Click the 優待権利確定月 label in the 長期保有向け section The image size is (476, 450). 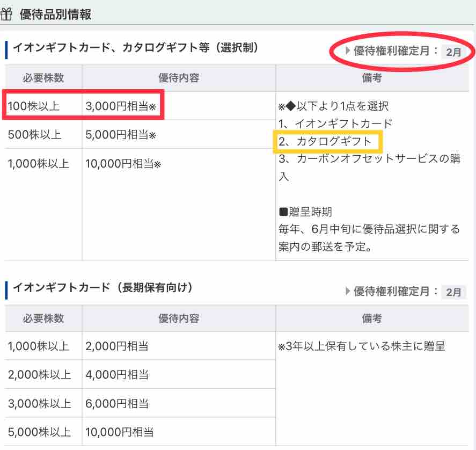click(x=396, y=291)
